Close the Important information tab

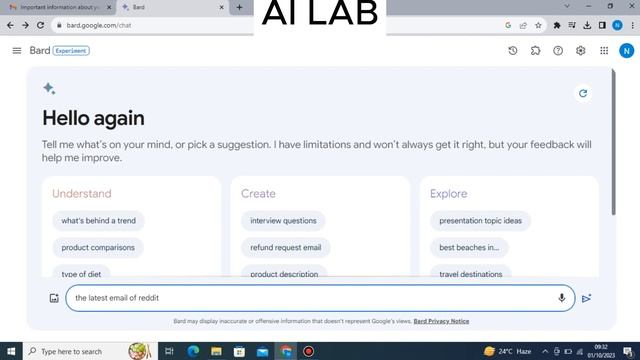(109, 7)
